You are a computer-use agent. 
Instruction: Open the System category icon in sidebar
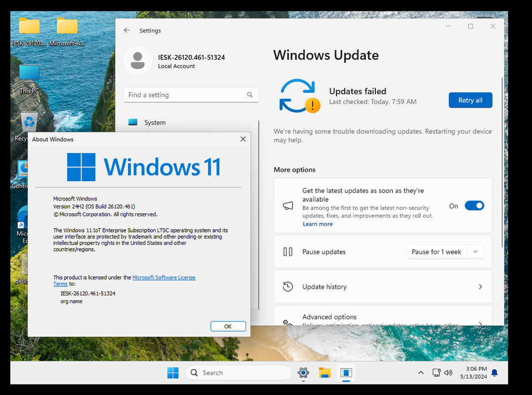click(x=133, y=122)
